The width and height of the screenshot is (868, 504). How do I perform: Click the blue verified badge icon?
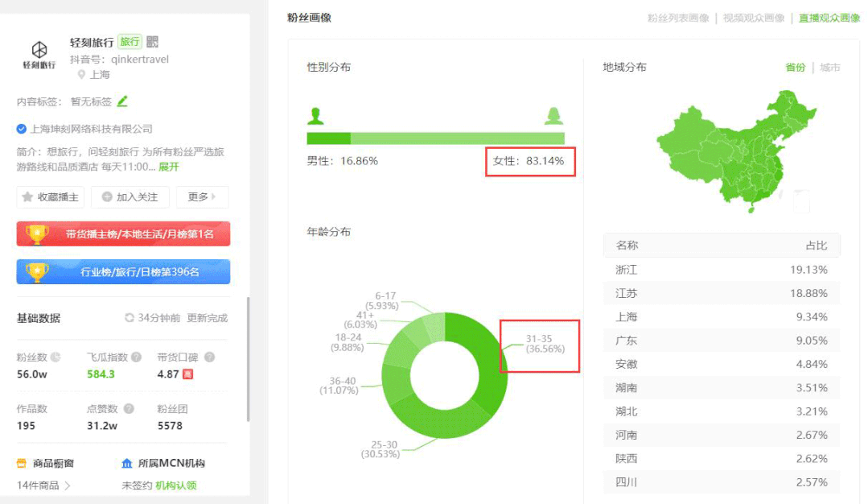pos(21,129)
